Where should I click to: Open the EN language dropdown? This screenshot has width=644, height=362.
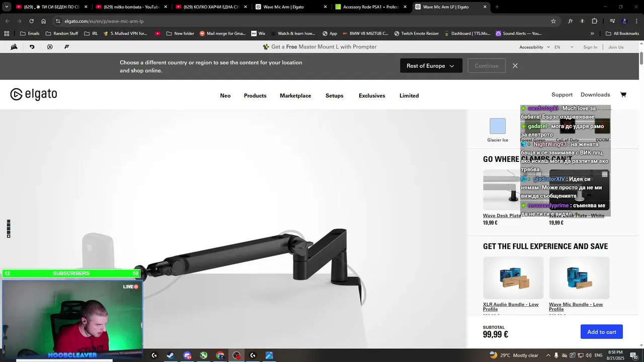coord(563,47)
